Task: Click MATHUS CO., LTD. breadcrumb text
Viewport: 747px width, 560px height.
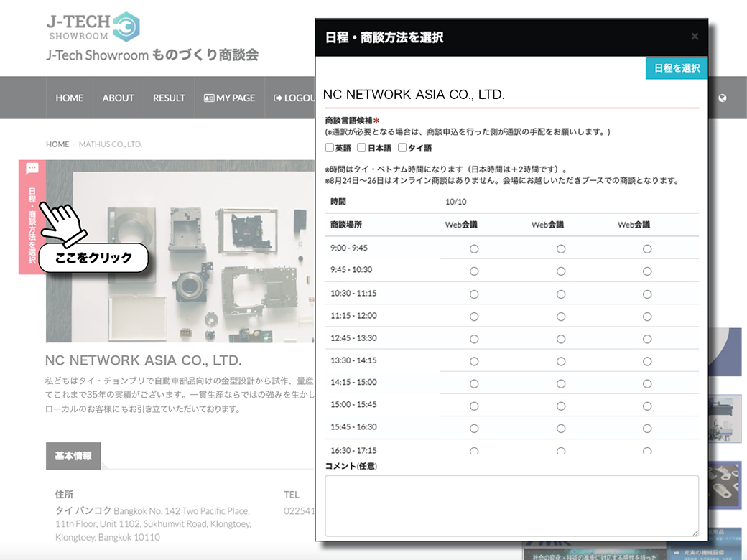Action: tap(111, 144)
